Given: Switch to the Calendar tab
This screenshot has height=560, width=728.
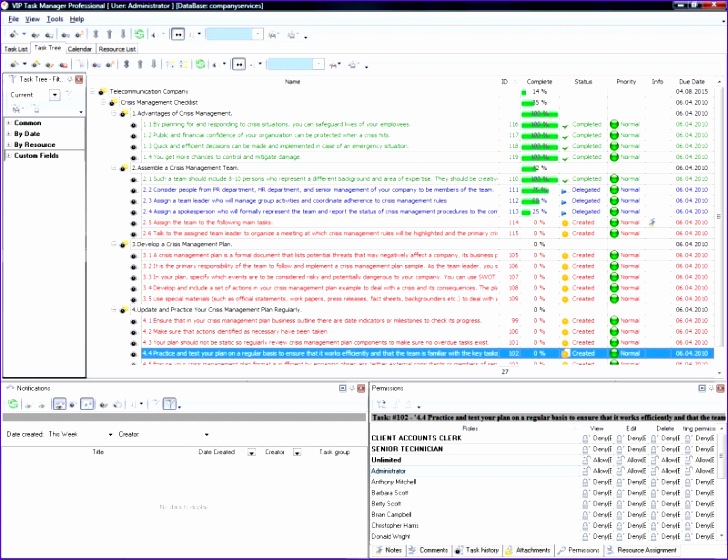Looking at the screenshot, I should [80, 49].
